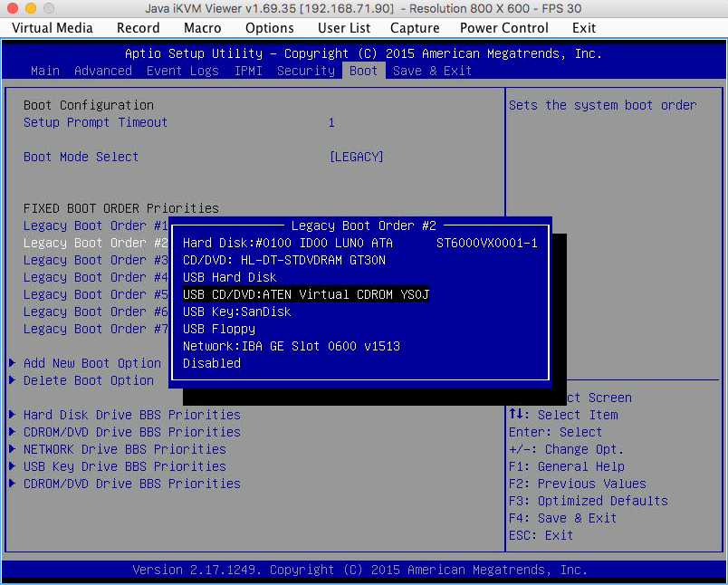
Task: Open the Boot Mode Select LEGACY value
Action: point(356,157)
